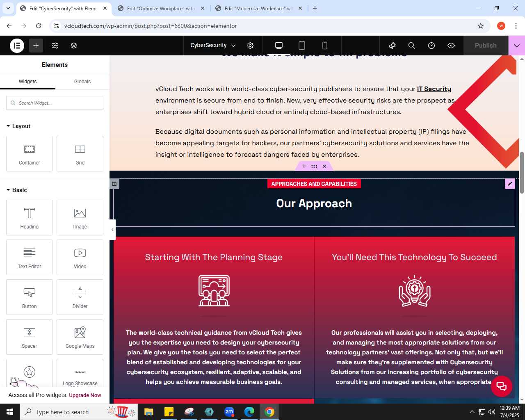Click the page vertical scrollbar thumb
This screenshot has width=525, height=420.
coord(522,173)
